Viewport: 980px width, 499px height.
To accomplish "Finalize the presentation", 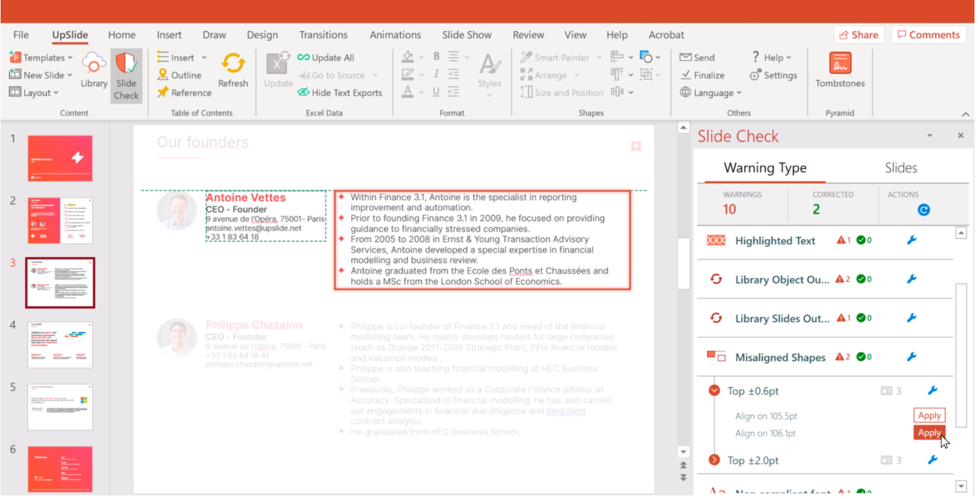I will [702, 75].
